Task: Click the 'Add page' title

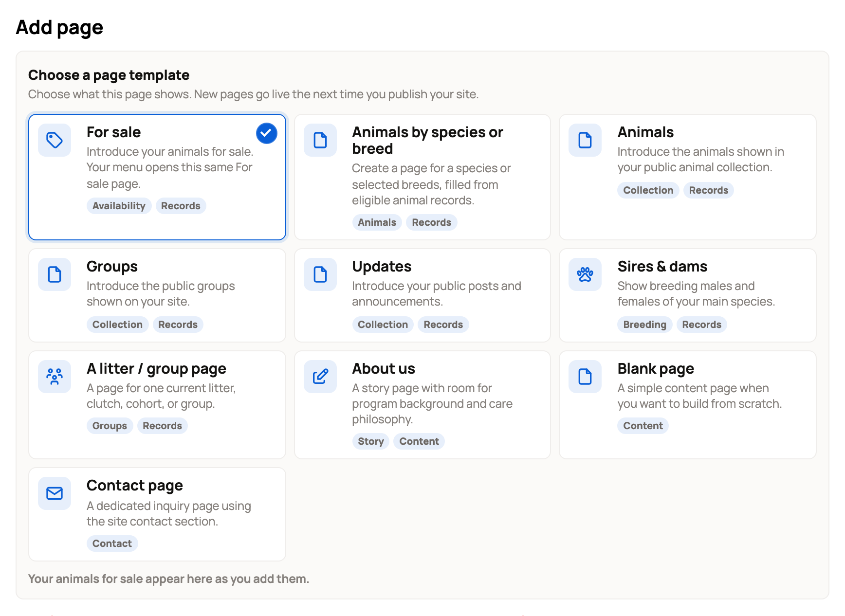Action: pos(60,27)
